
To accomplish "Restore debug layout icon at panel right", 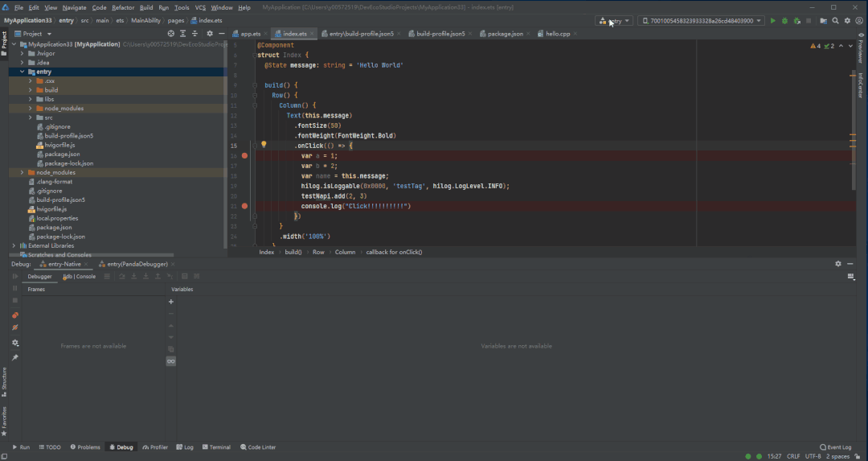I will coord(851,277).
